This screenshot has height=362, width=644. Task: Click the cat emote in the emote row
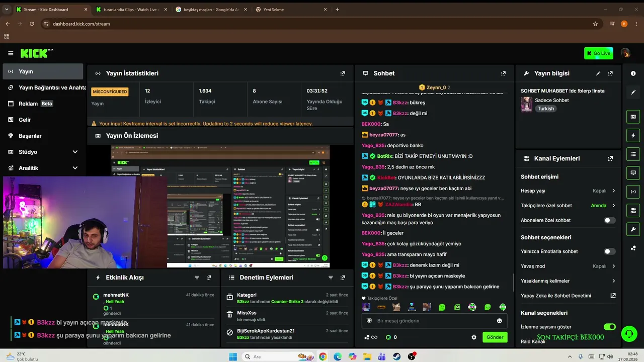(396, 307)
